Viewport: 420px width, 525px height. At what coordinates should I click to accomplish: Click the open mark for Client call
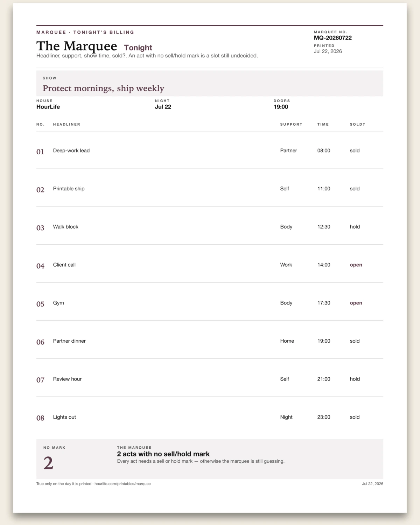point(356,265)
